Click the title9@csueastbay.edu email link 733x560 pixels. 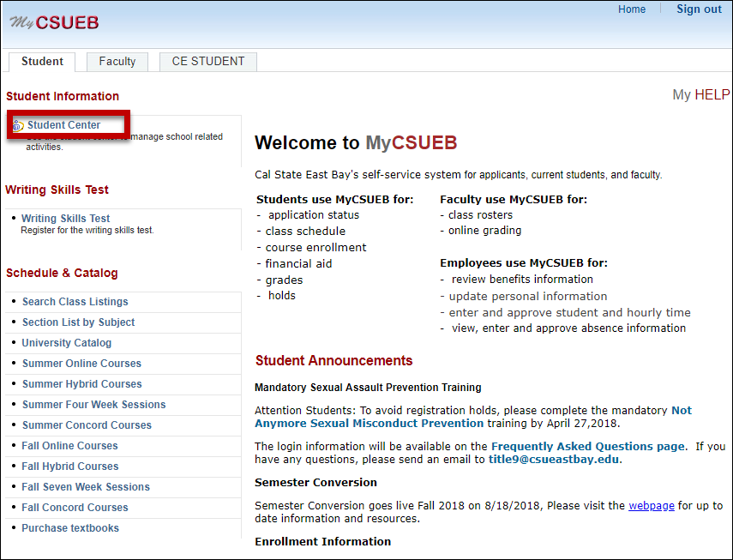click(554, 459)
